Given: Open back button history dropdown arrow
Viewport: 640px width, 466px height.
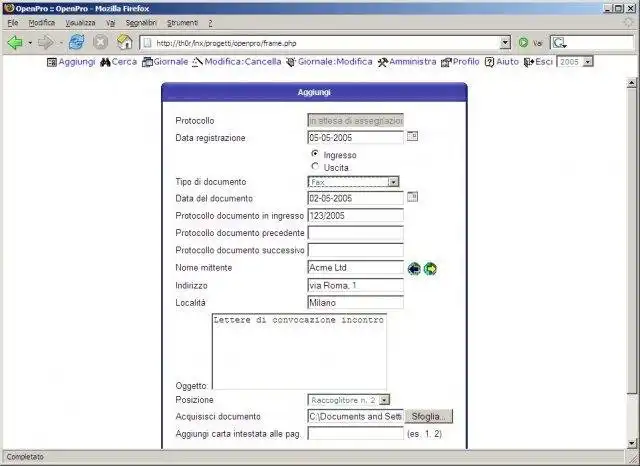Looking at the screenshot, I should 30,43.
